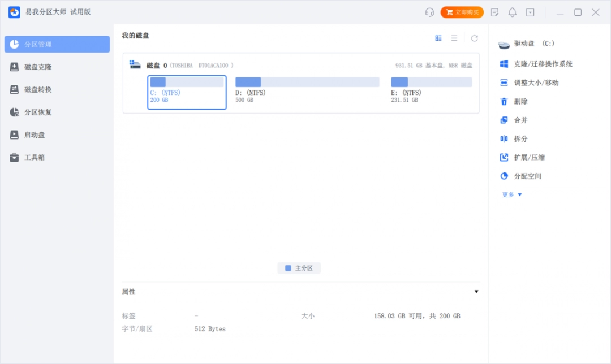This screenshot has height=364, width=611.
Task: Click the blue 主分区 legend swatch
Action: (x=288, y=267)
